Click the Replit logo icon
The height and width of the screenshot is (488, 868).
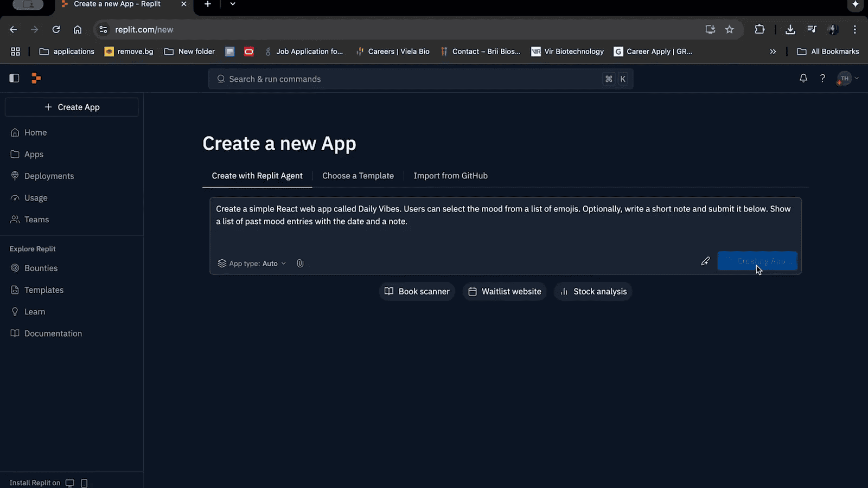coord(36,79)
